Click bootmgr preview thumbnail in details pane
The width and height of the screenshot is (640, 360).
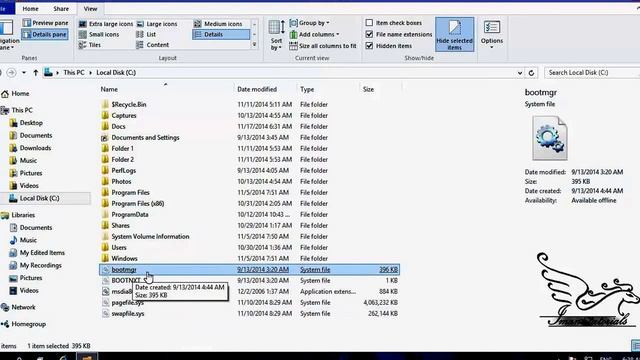click(x=549, y=138)
